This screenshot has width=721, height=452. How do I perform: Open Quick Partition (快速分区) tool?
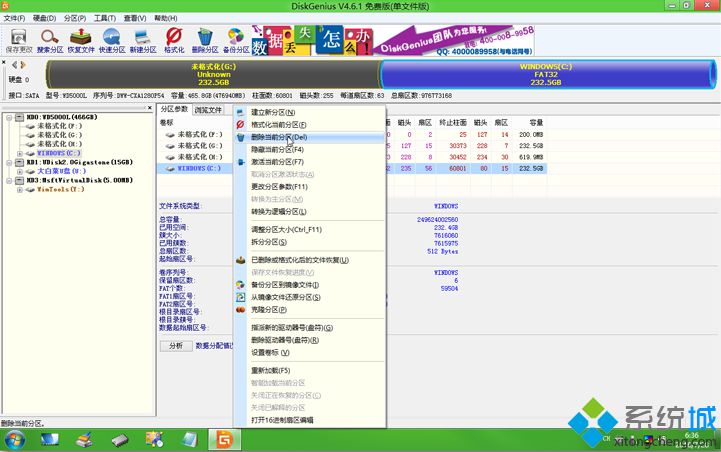(112, 40)
